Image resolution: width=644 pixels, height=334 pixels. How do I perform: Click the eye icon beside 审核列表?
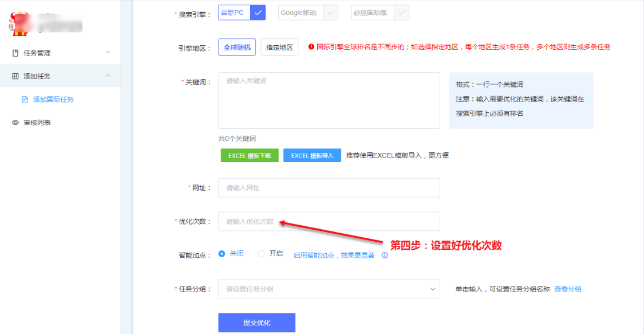[15, 123]
